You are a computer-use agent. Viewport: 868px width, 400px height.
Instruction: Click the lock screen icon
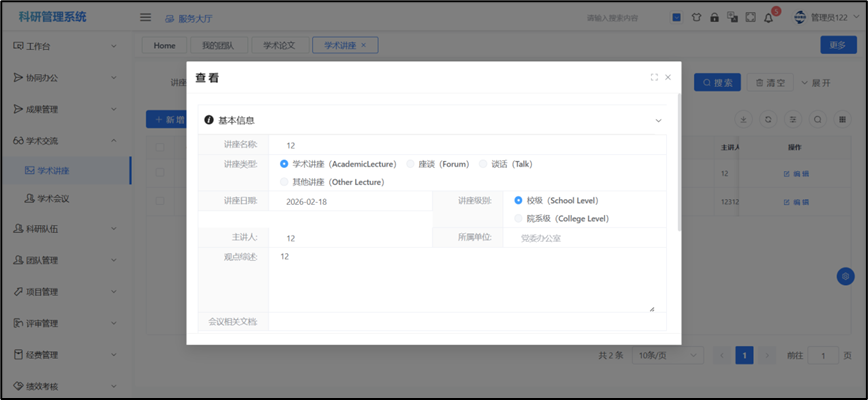(714, 17)
